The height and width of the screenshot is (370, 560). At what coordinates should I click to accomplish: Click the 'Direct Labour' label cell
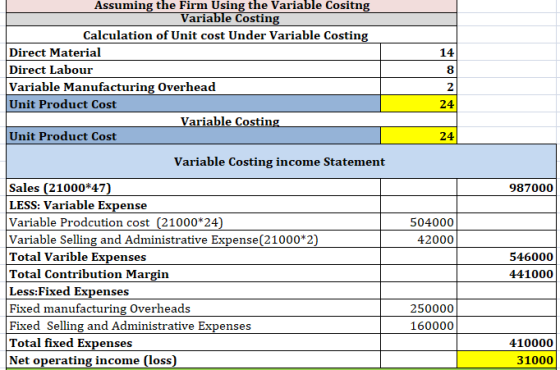click(x=193, y=69)
